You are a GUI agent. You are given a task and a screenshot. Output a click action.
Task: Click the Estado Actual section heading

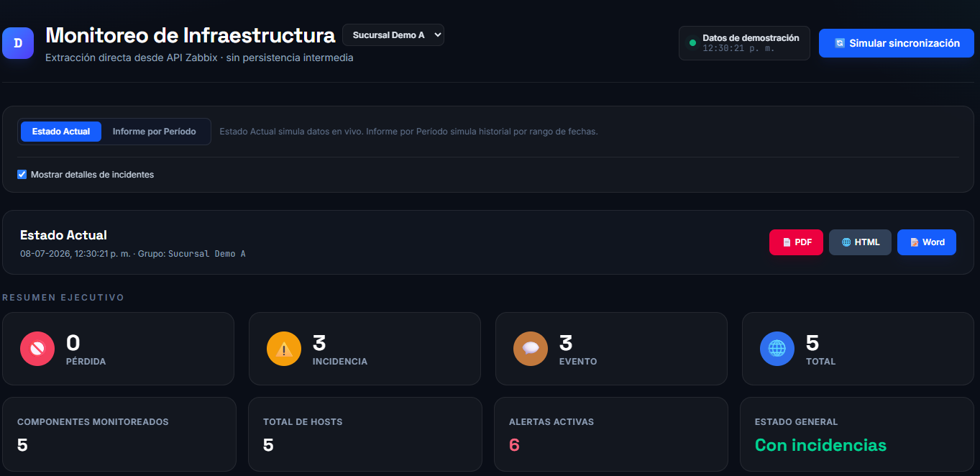coord(63,235)
